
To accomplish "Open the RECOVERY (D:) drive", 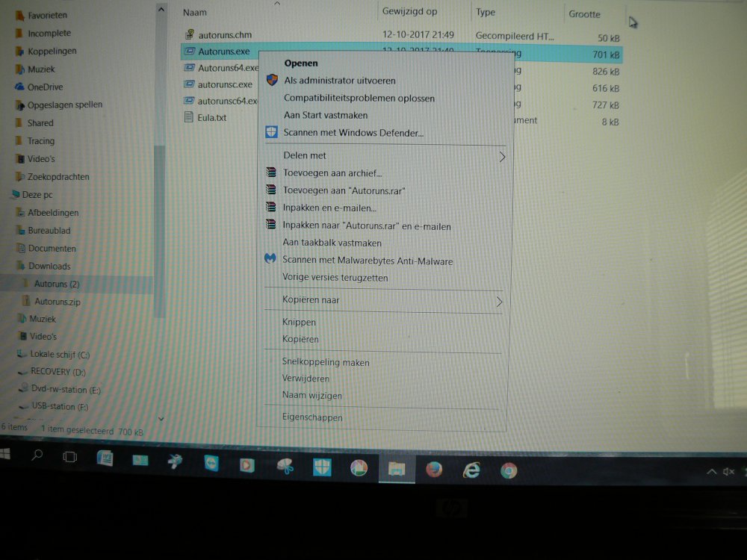I will coord(58,371).
